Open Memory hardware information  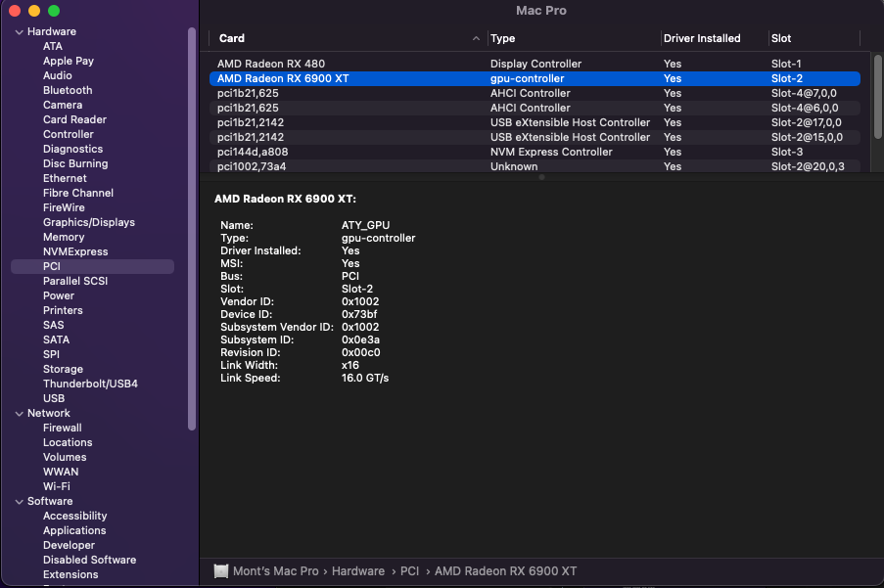(64, 237)
